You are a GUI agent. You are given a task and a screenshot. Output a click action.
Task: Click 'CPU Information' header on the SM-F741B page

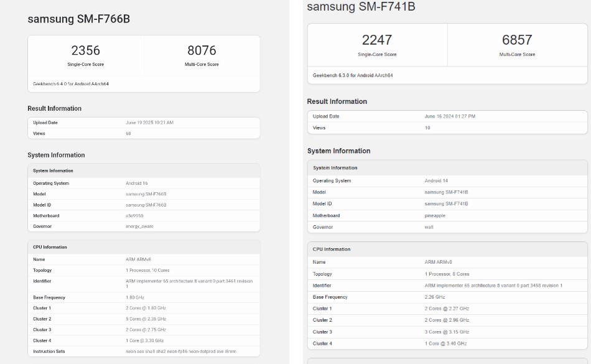(x=332, y=250)
